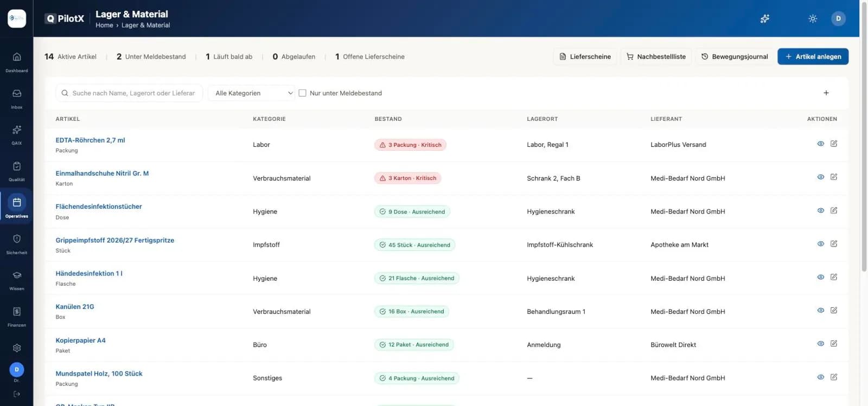Click the 3 Packung · Kritisch badge
The width and height of the screenshot is (868, 406).
[410, 145]
